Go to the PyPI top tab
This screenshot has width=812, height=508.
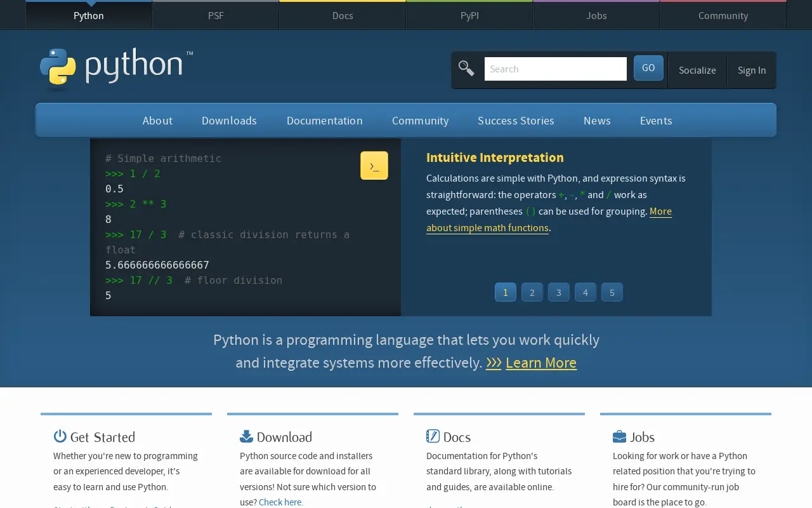pyautogui.click(x=469, y=15)
